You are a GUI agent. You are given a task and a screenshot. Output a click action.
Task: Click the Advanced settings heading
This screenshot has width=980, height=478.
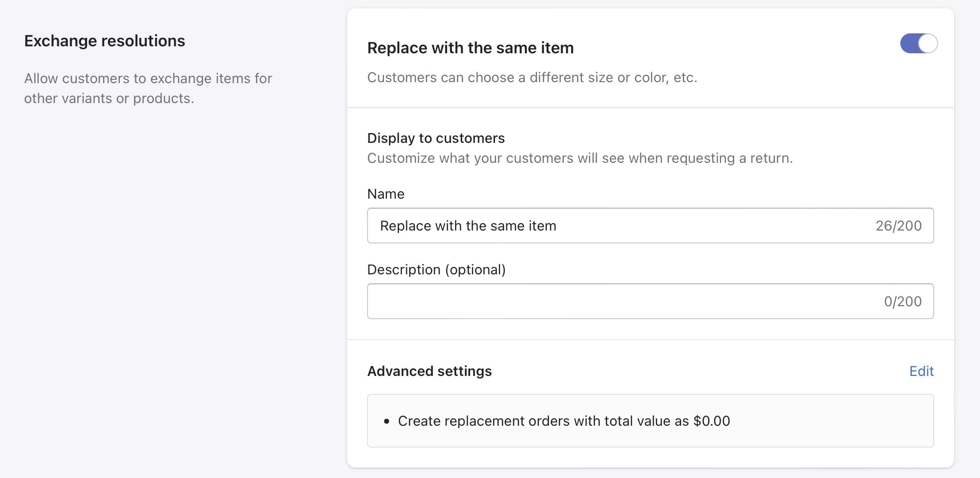pos(429,371)
